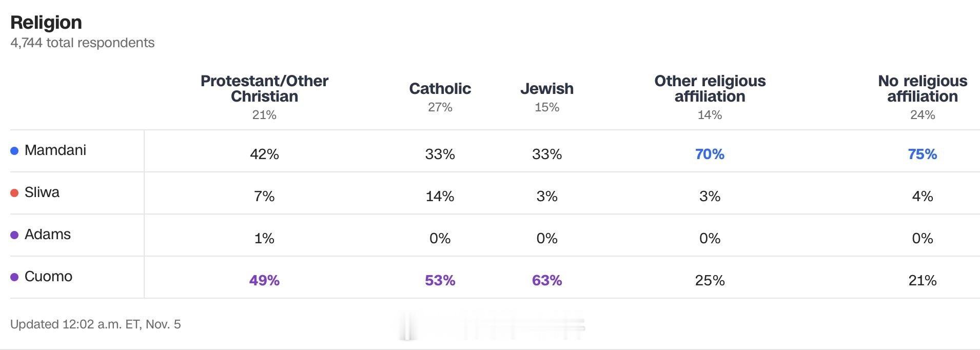Select the Sliwa row label

click(x=42, y=192)
